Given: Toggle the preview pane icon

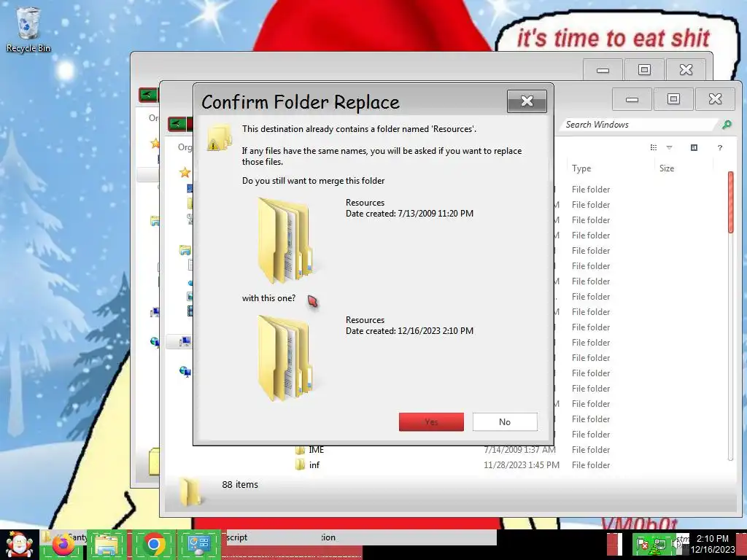Looking at the screenshot, I should 694,147.
